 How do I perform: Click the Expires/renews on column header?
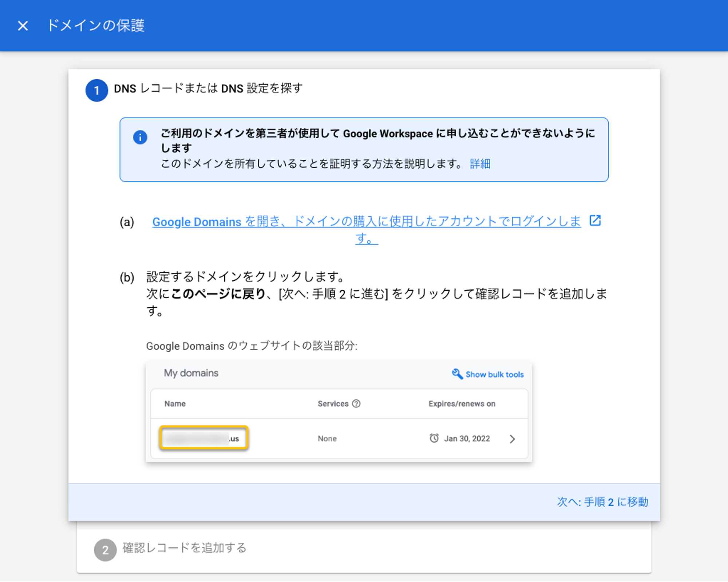click(x=462, y=404)
